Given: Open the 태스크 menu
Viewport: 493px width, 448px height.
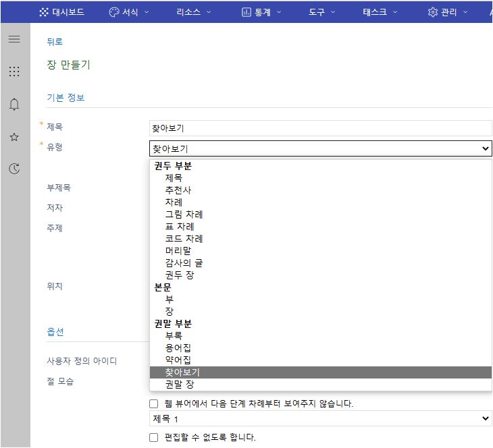Looking at the screenshot, I should coord(380,12).
